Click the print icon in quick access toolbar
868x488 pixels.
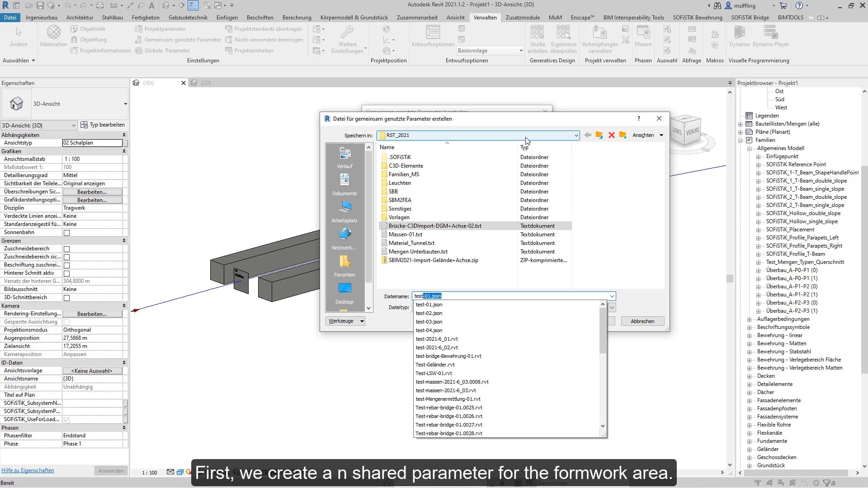pos(100,5)
